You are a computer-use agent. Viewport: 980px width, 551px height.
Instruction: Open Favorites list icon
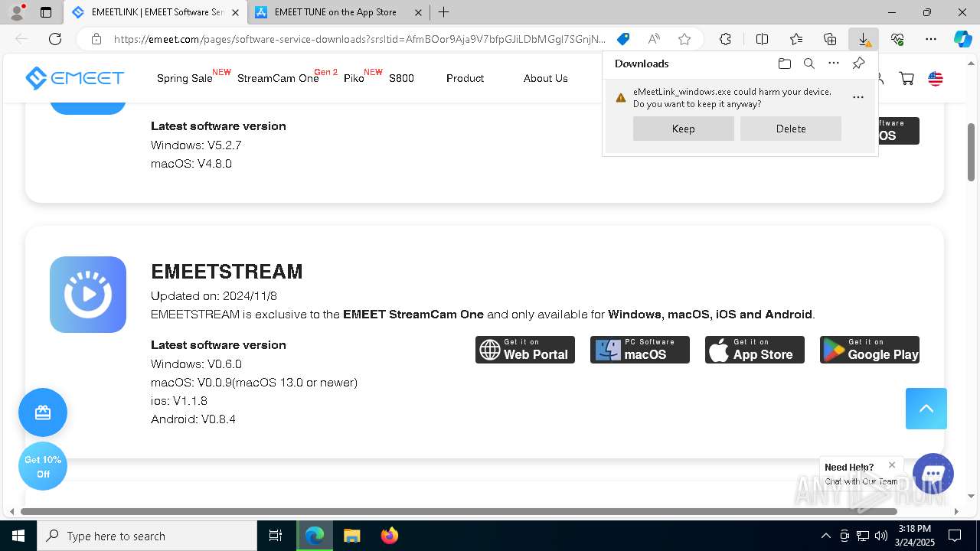pos(796,39)
